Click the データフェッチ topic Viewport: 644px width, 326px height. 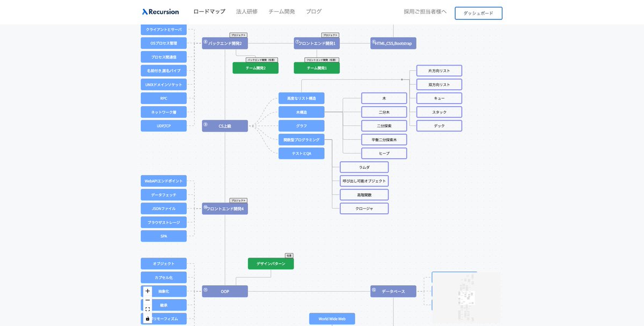(164, 195)
